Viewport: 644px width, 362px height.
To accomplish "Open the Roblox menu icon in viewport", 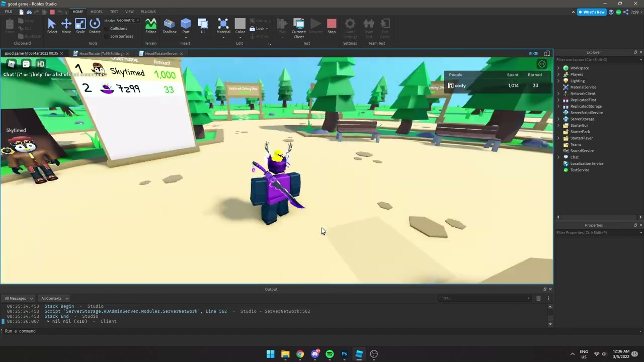I will tap(12, 63).
